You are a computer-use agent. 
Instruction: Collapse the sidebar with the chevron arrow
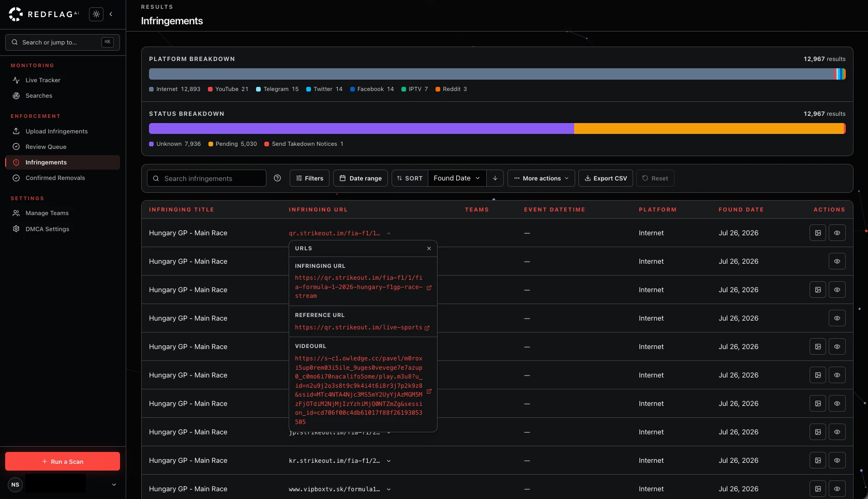pyautogui.click(x=111, y=14)
